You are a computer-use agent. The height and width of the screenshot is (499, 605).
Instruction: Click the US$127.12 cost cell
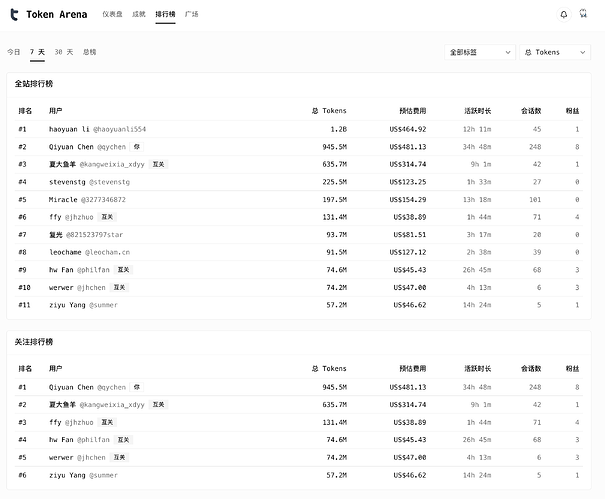pos(408,252)
